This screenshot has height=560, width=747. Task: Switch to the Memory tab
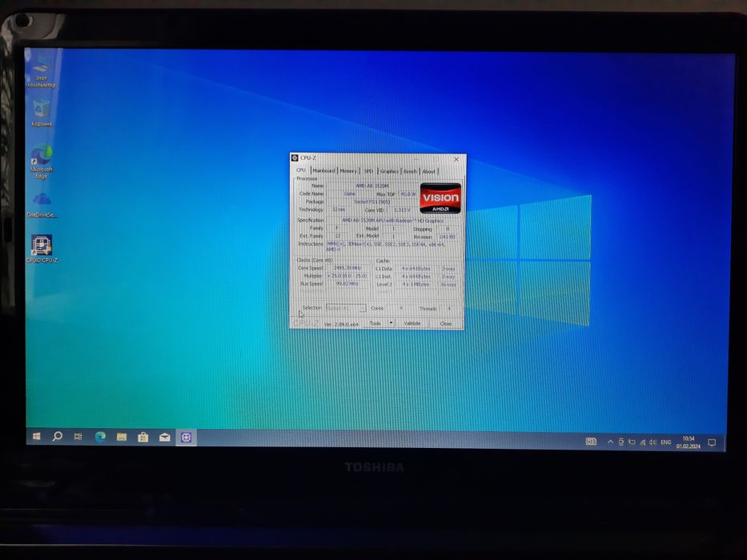tap(348, 171)
